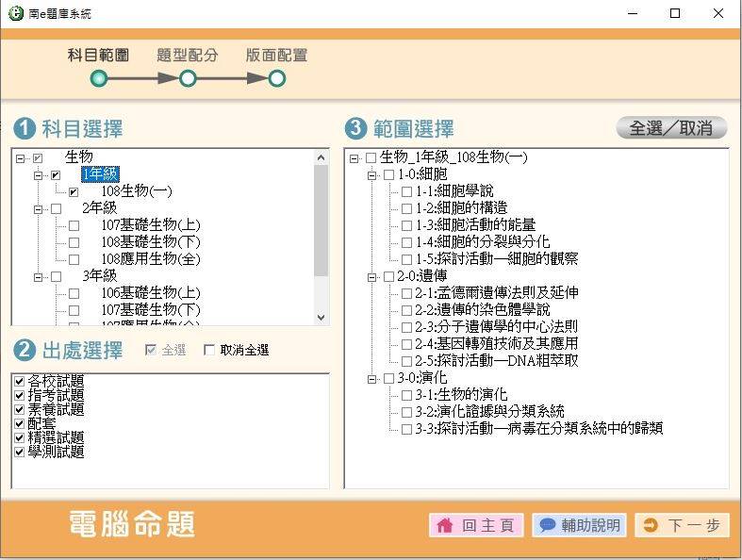The width and height of the screenshot is (742, 560).
Task: Check the 2年級 checkbox
Action: pyautogui.click(x=56, y=208)
